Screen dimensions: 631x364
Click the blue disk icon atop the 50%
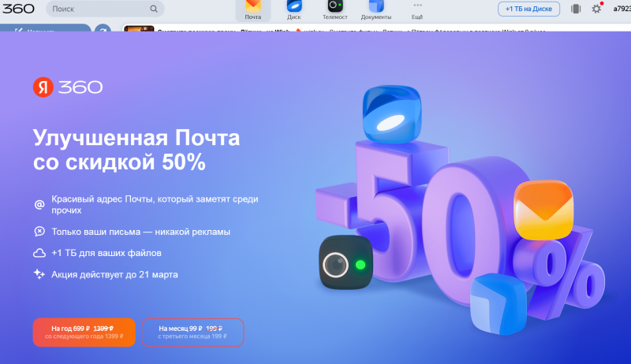point(392,113)
